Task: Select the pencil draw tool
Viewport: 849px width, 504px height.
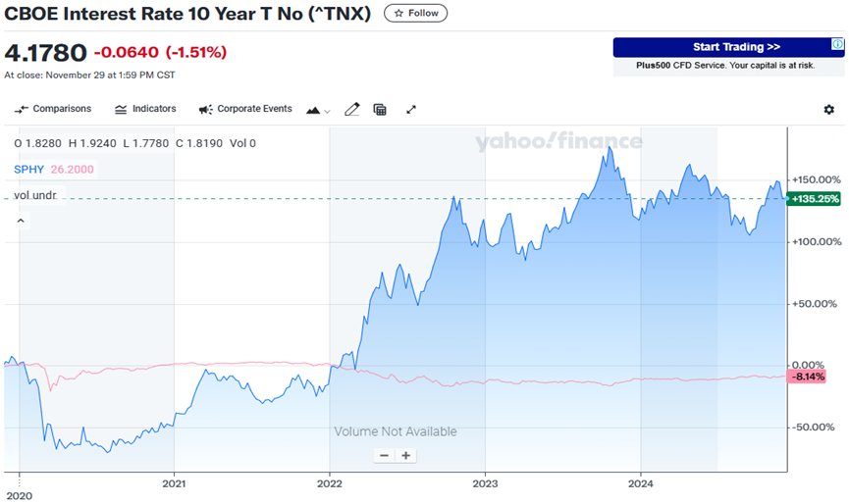Action: coord(352,110)
